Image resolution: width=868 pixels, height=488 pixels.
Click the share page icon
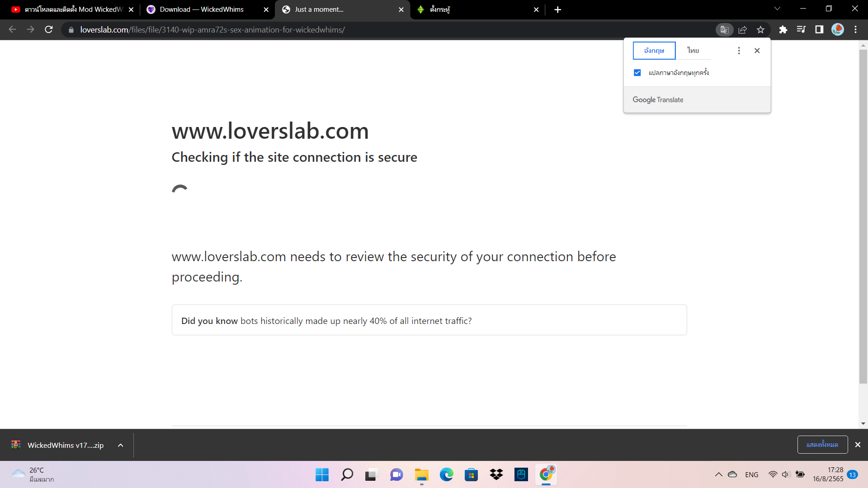742,30
